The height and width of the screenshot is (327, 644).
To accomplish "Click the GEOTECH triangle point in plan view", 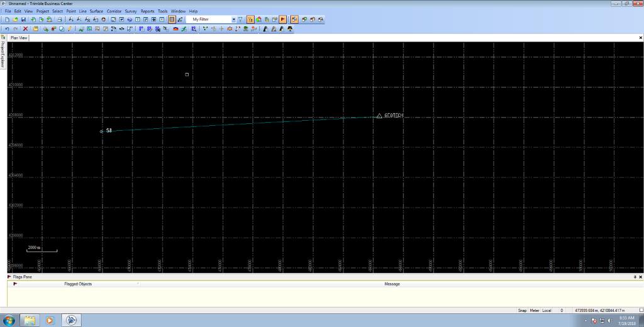I will coord(379,116).
